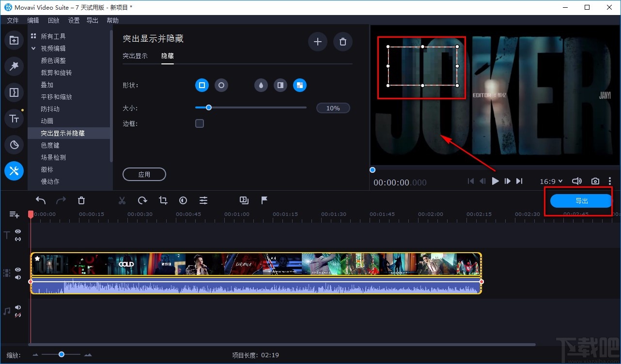621x364 pixels.
Task: Open the transitions sidebar tab
Action: click(x=14, y=92)
